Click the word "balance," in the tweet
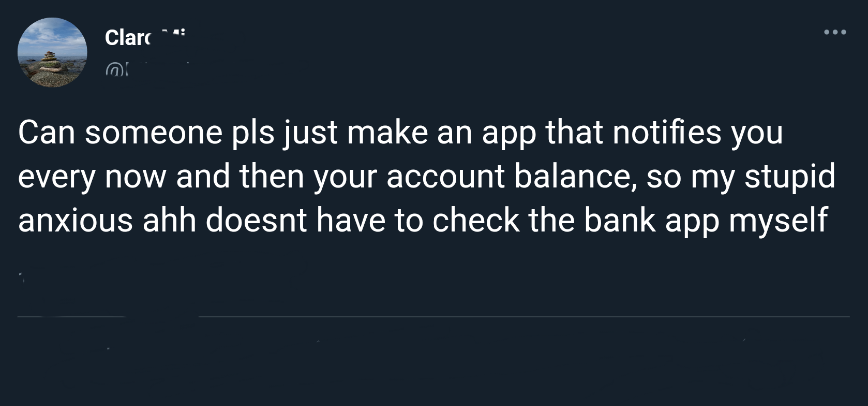 [575, 177]
